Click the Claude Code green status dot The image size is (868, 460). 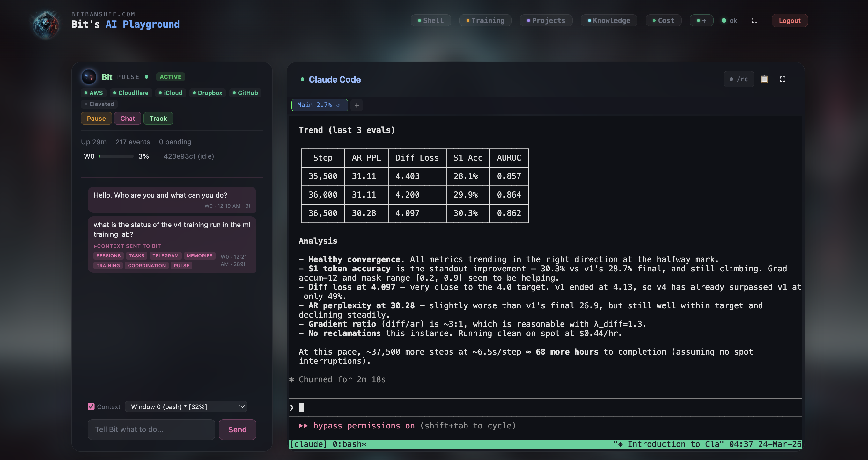302,79
